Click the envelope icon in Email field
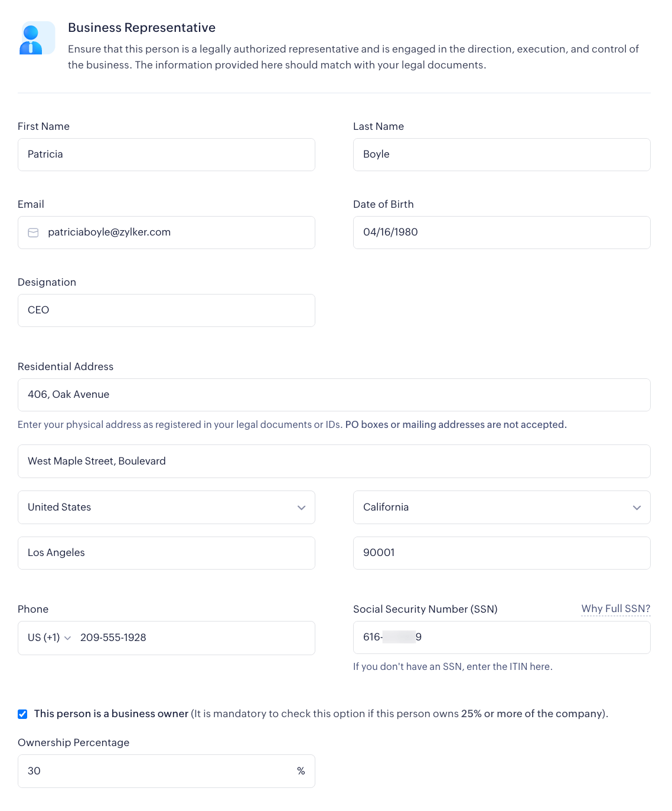 pos(34,233)
